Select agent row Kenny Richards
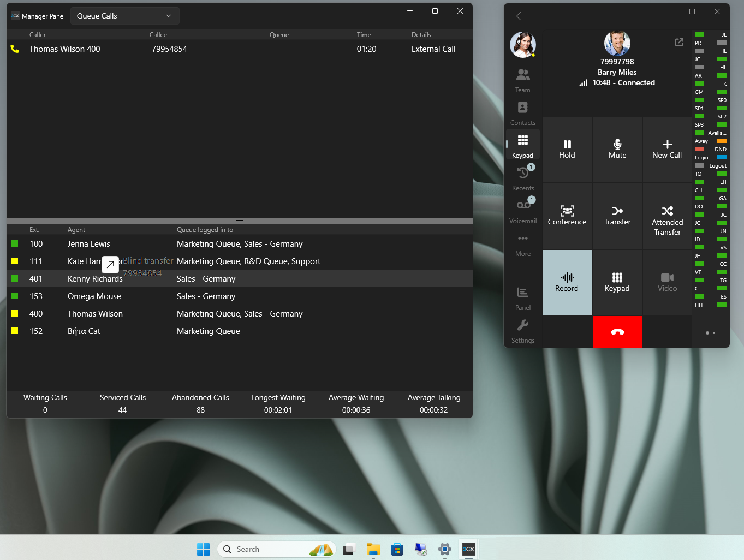The width and height of the screenshot is (744, 560). click(x=240, y=279)
